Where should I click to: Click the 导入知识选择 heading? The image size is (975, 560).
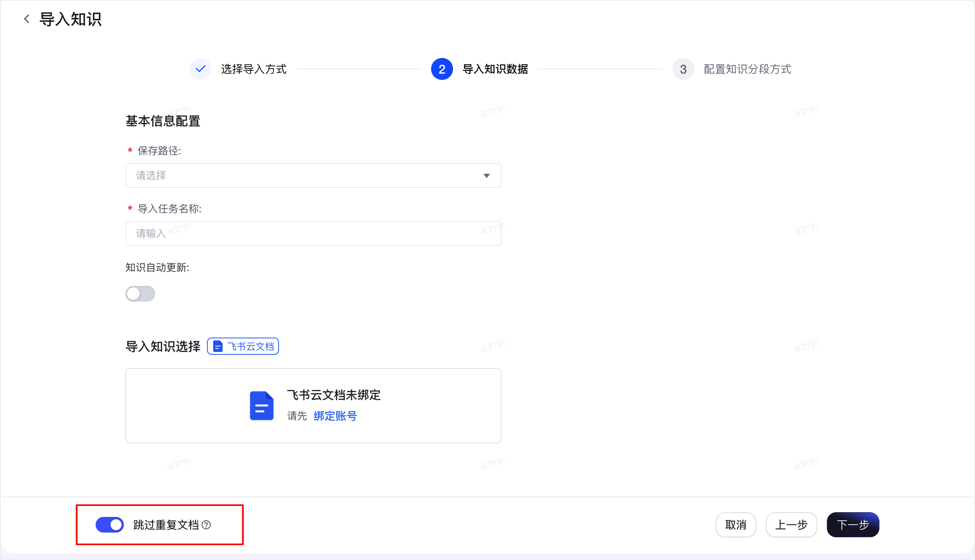coord(163,346)
